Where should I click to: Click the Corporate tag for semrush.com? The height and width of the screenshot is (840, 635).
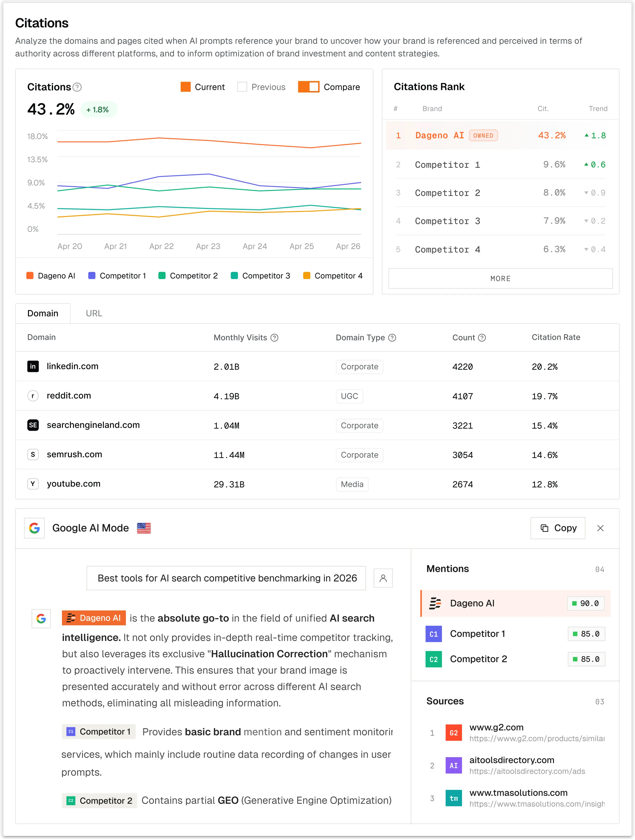click(x=359, y=455)
